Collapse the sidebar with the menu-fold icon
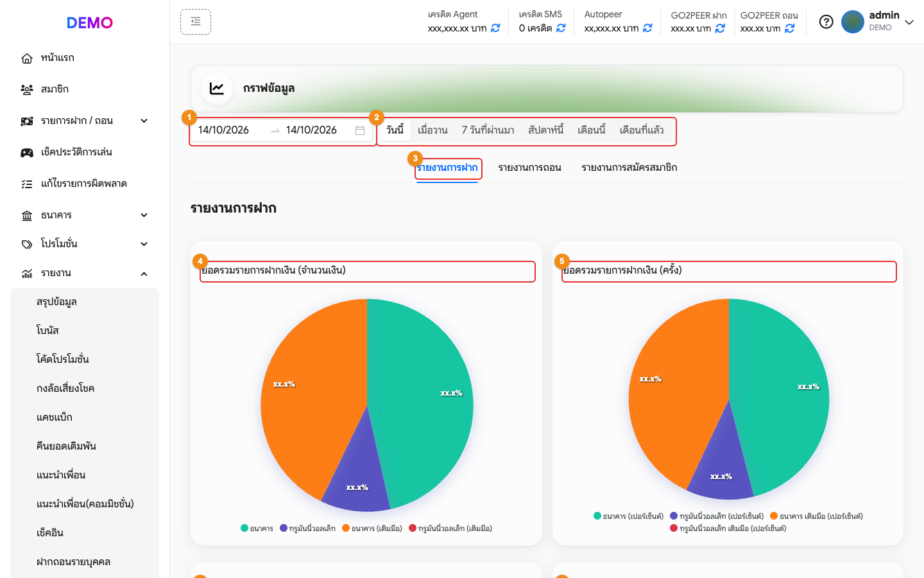 pyautogui.click(x=196, y=22)
